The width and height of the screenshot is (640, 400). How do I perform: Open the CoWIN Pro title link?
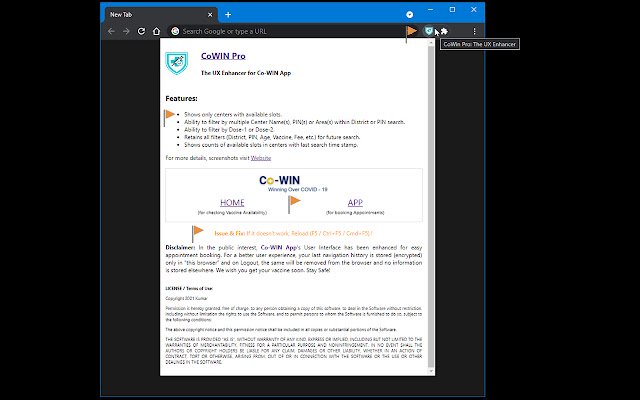point(223,56)
